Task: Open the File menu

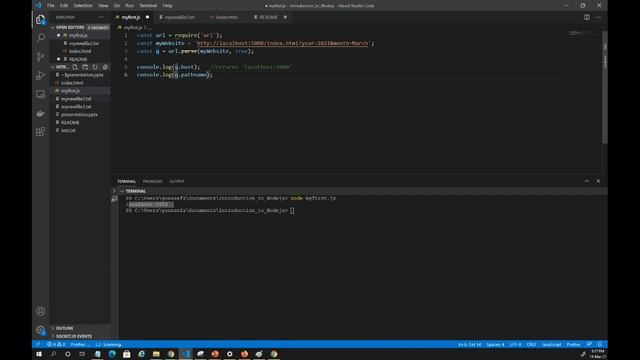Action: click(51, 6)
